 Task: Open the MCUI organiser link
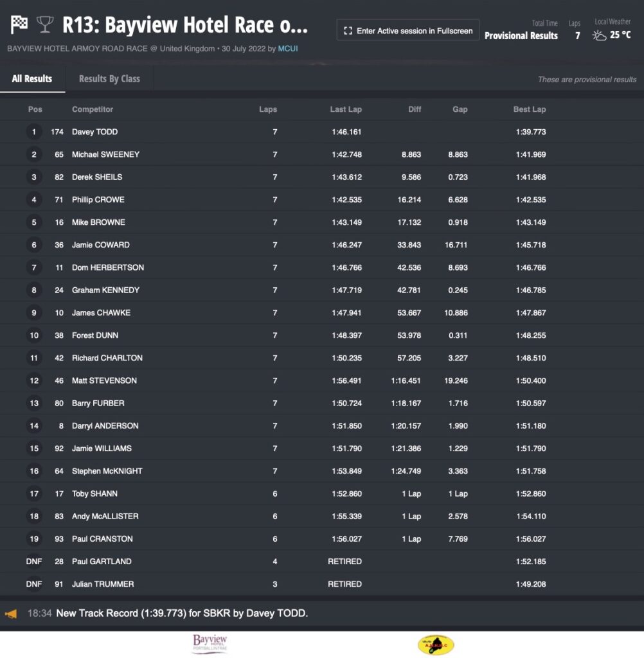click(x=287, y=49)
